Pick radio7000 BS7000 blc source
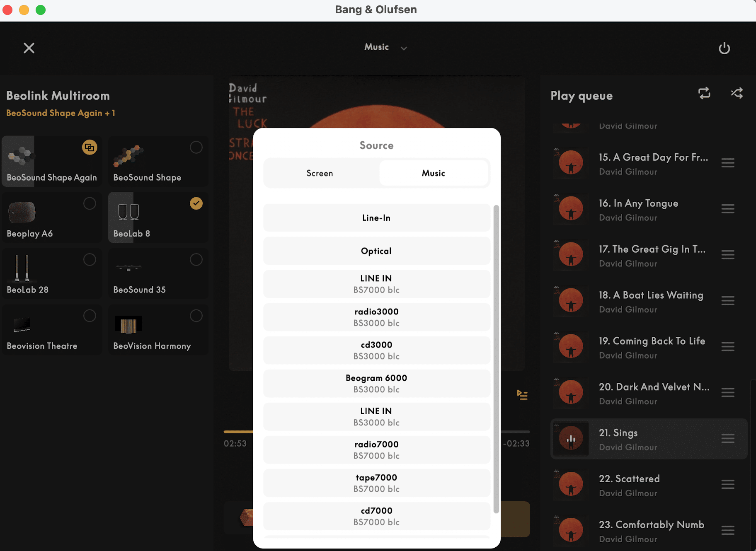This screenshot has width=756, height=551. (x=376, y=450)
